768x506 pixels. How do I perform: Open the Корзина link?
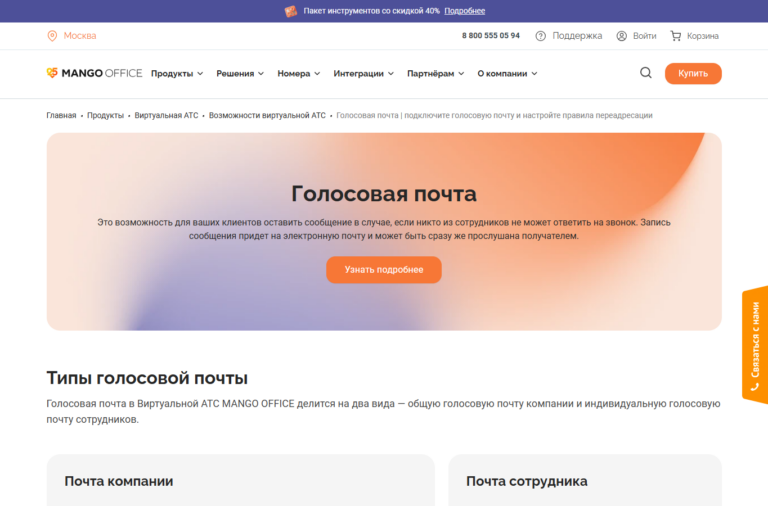click(x=703, y=36)
